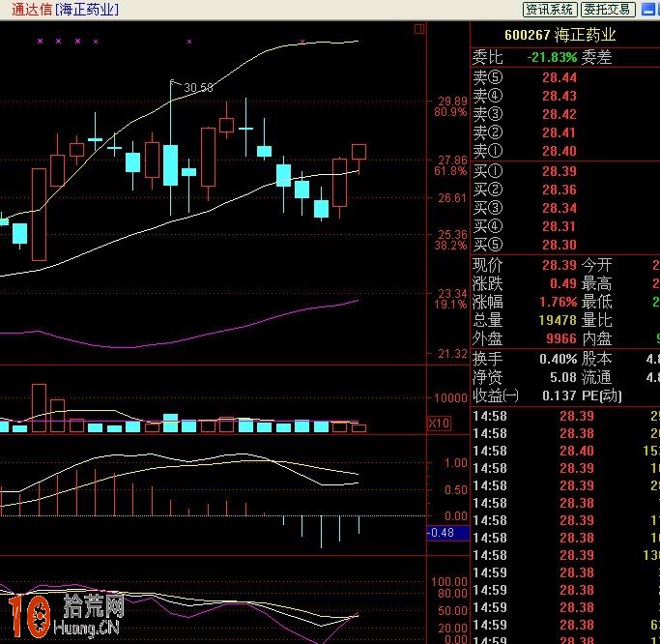660x644 pixels.
Task: Select the 卖⑤ ask row at 28.44
Action: click(x=565, y=77)
